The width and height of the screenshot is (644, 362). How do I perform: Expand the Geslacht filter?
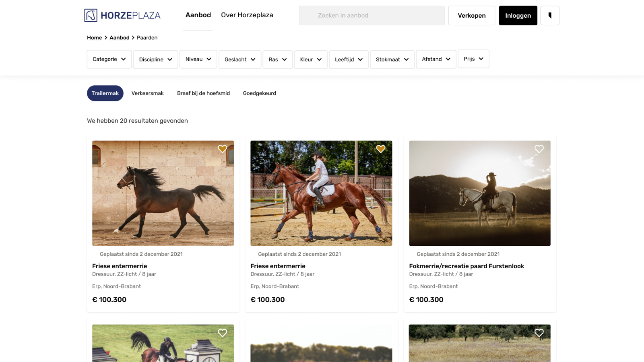pyautogui.click(x=240, y=60)
